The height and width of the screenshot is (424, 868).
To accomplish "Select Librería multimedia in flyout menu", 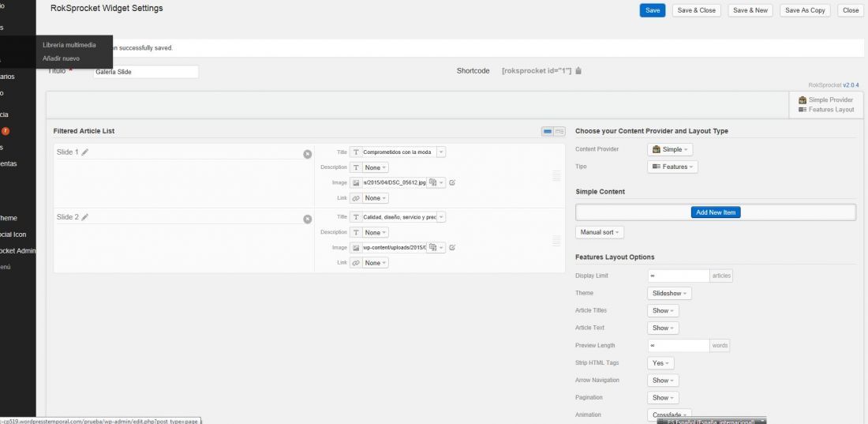I will (x=69, y=45).
